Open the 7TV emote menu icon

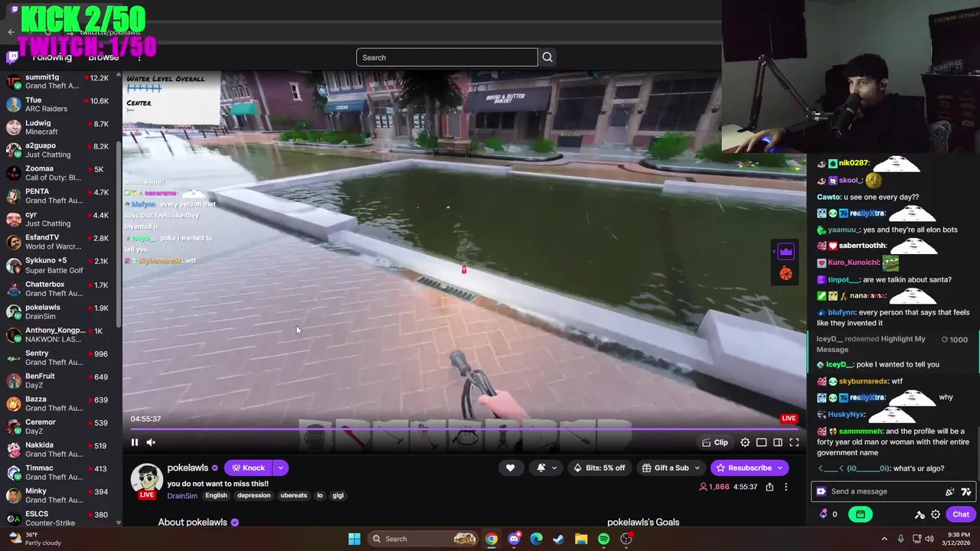pyautogui.click(x=966, y=491)
